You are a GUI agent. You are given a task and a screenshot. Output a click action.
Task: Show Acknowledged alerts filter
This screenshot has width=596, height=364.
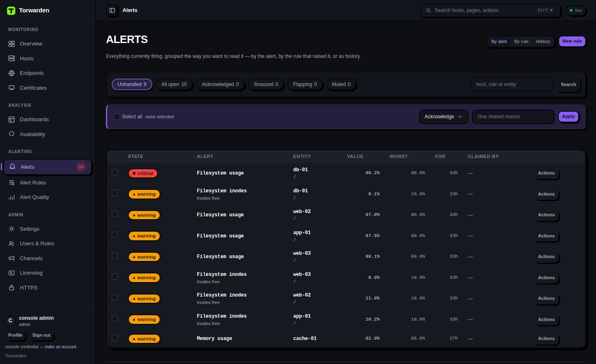(220, 84)
